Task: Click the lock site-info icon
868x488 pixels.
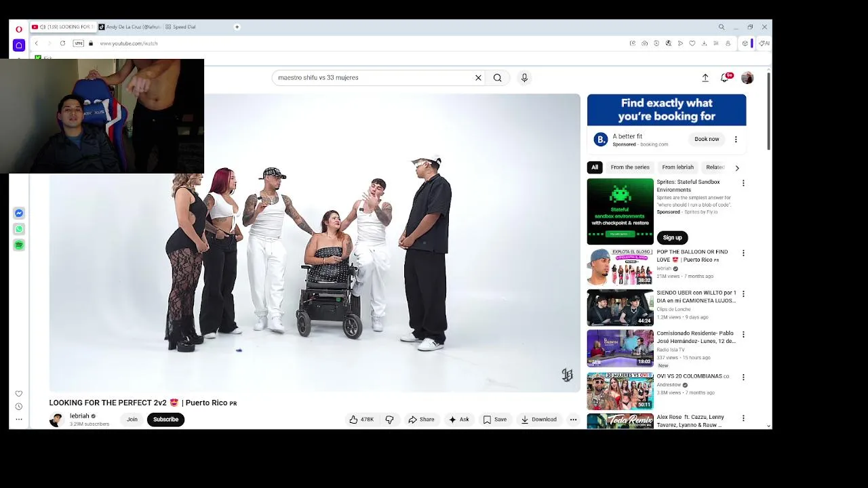Action: tap(91, 43)
